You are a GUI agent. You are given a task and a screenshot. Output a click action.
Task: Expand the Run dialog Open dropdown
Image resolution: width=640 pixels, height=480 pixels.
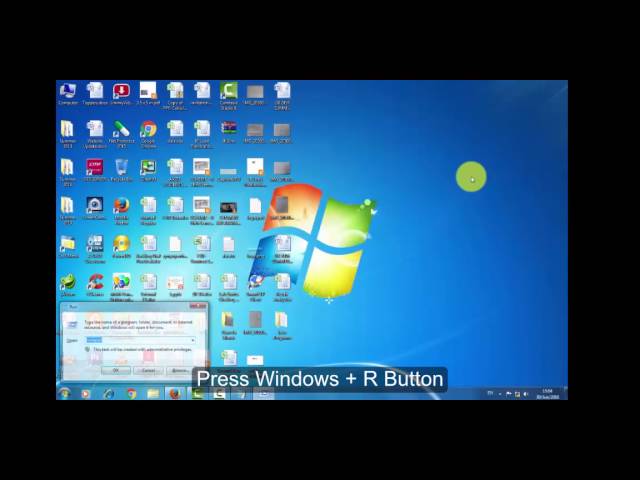[x=193, y=340]
